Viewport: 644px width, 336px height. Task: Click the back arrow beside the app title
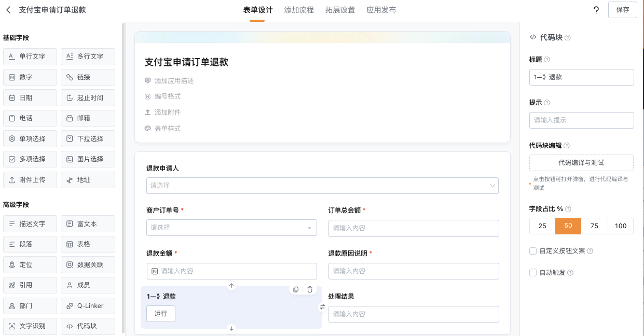tap(8, 10)
